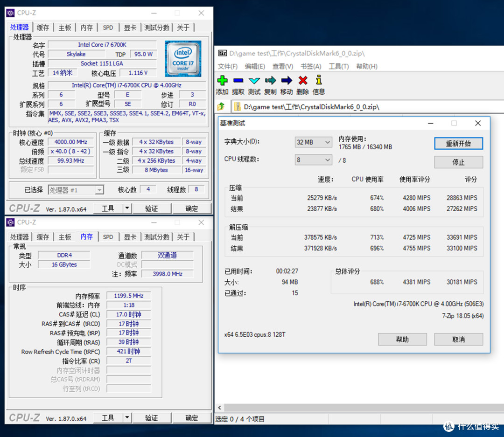Click the 取消 button
Screen dimensions: 504x437
[458, 340]
